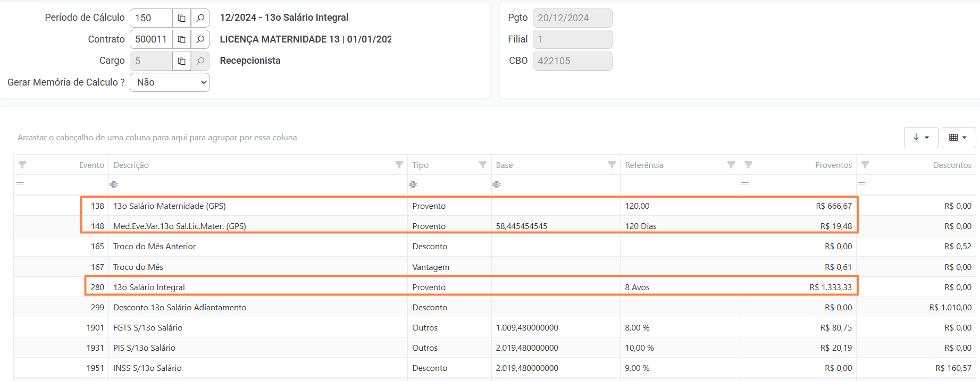The height and width of the screenshot is (381, 980).
Task: Click the search icon next to Período de Cálculo
Action: 200,18
